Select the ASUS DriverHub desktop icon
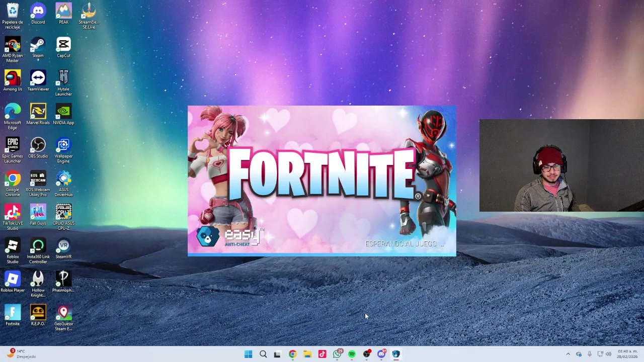Screen dimensions: 644x362 tap(63, 184)
